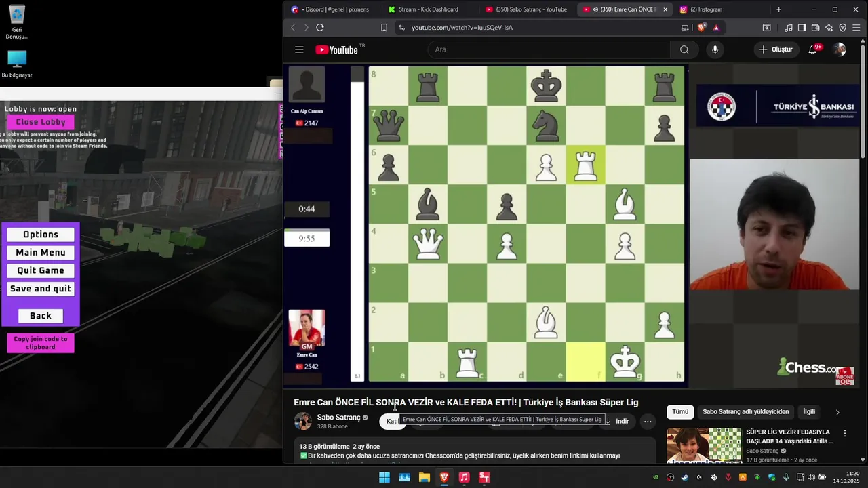This screenshot has width=868, height=488.
Task: Click the Oluştur create button
Action: coord(776,49)
